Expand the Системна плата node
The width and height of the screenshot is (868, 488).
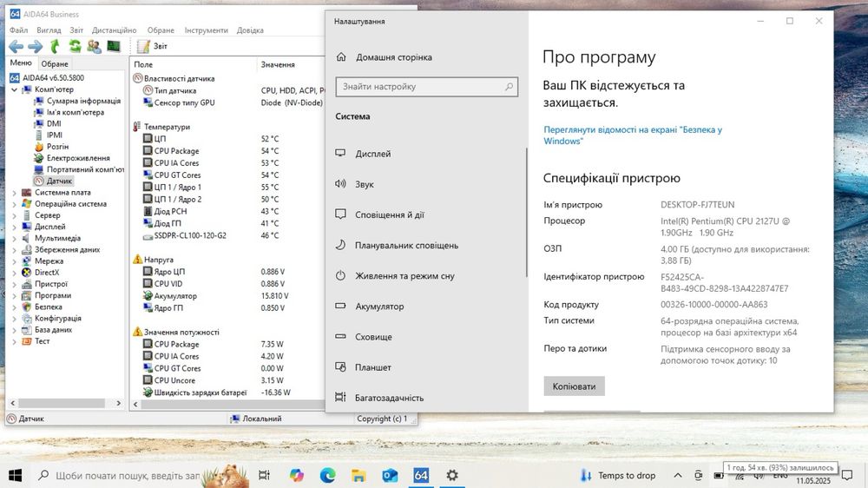click(x=15, y=193)
